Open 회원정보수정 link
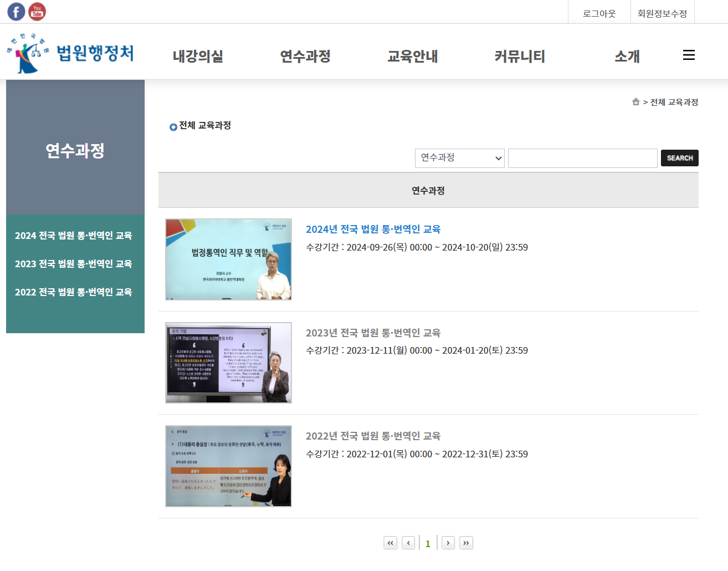The width and height of the screenshot is (728, 571). click(x=662, y=13)
